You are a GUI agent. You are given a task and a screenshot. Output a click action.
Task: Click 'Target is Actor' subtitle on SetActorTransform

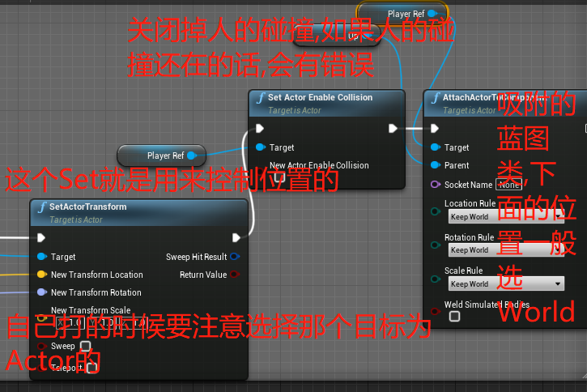pyautogui.click(x=76, y=219)
